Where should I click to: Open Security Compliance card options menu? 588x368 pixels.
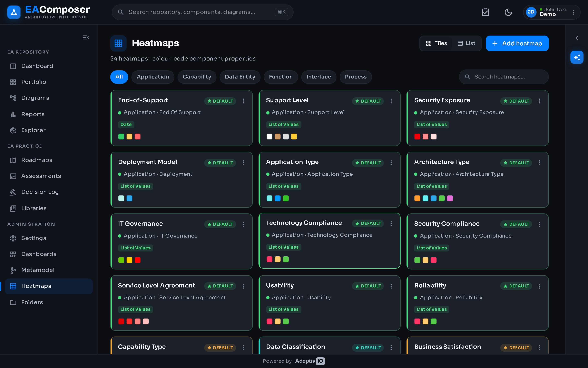(539, 224)
